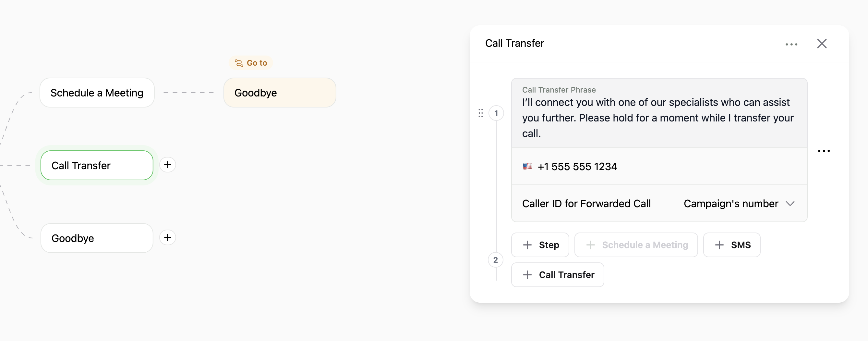Image resolution: width=868 pixels, height=341 pixels.
Task: Select the Schedule a Meeting node
Action: pyautogui.click(x=97, y=93)
